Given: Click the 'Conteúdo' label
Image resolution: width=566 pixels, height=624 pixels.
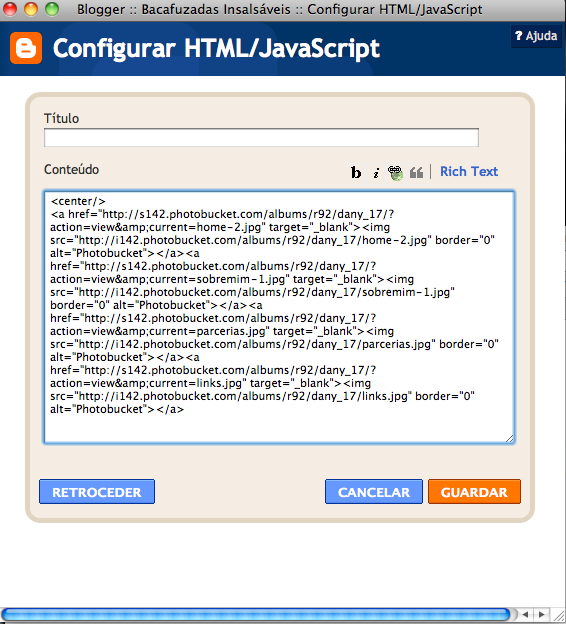Looking at the screenshot, I should [x=71, y=170].
